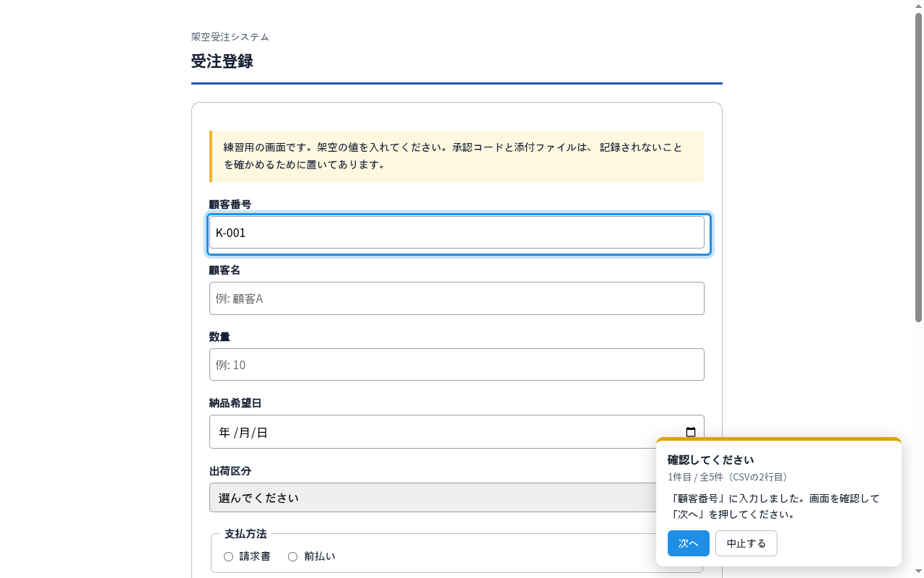
Task: Click the scrollbar down arrow
Action: 918,572
